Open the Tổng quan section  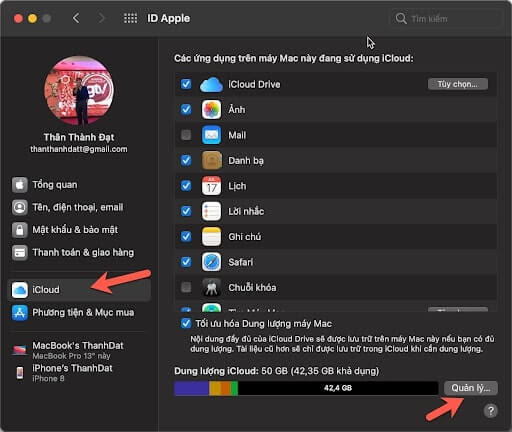pos(79,185)
